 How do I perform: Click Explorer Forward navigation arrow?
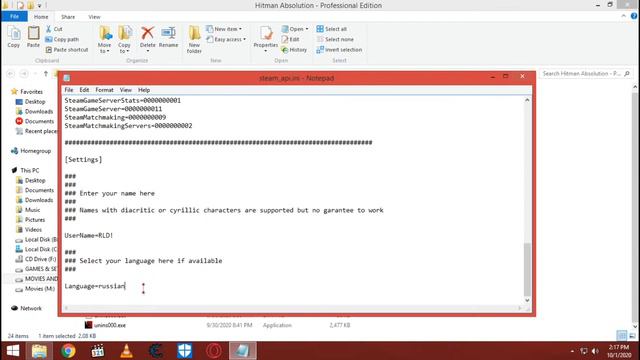24,73
